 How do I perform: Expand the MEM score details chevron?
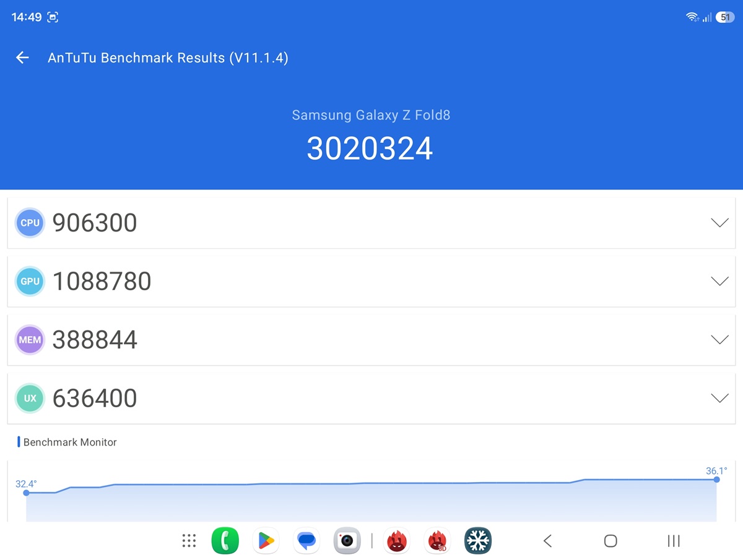click(719, 340)
